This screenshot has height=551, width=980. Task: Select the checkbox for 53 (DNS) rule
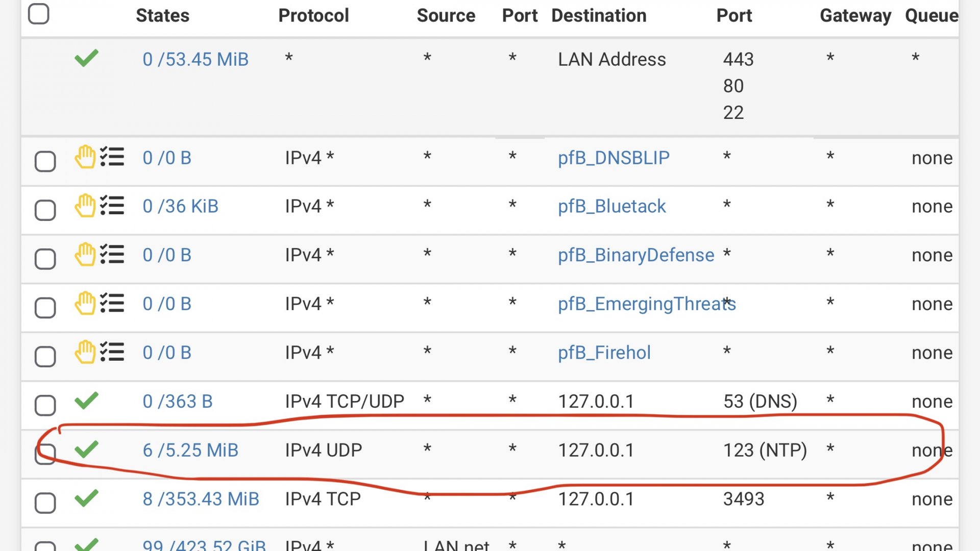click(45, 406)
